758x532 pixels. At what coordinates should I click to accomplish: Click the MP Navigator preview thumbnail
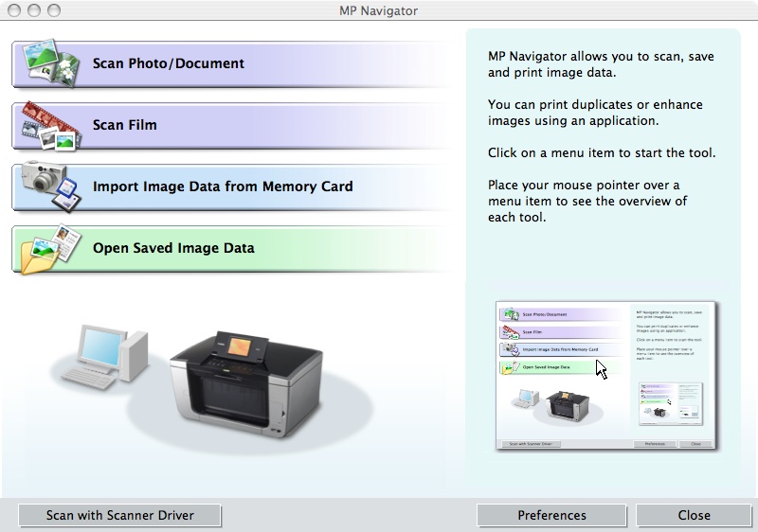(607, 376)
